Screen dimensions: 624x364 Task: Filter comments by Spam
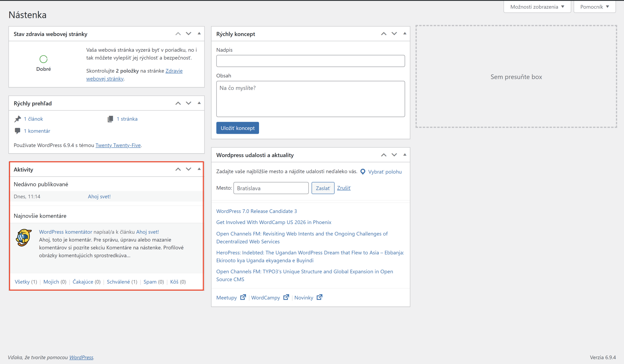(x=150, y=282)
